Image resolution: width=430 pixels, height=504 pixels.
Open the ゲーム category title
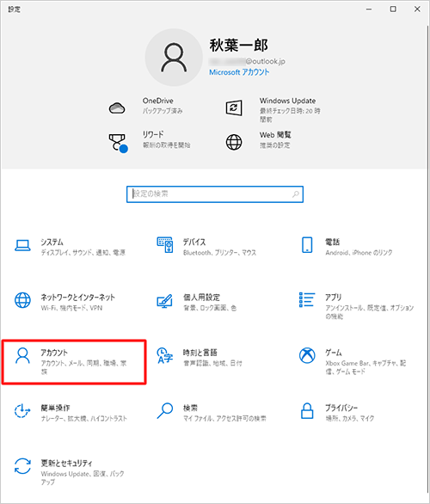click(334, 353)
